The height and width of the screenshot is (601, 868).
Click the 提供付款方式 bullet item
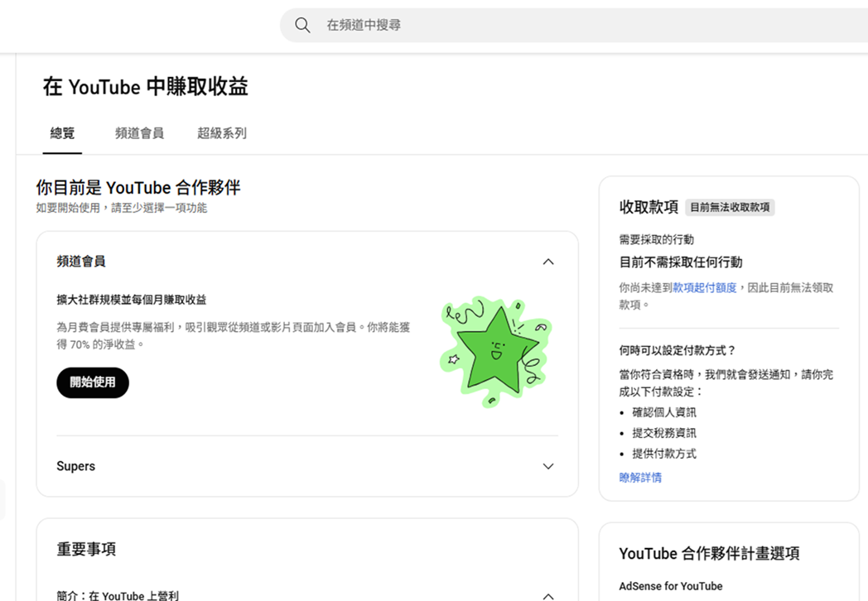[664, 454]
